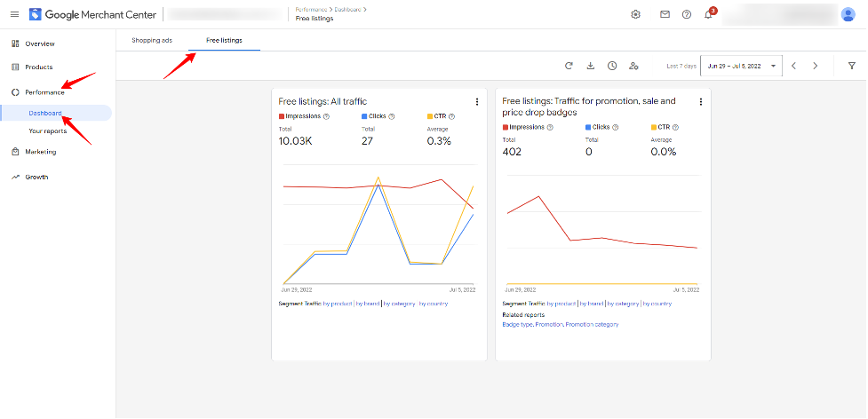This screenshot has width=868, height=419.
Task: Segment All traffic by category
Action: [399, 304]
